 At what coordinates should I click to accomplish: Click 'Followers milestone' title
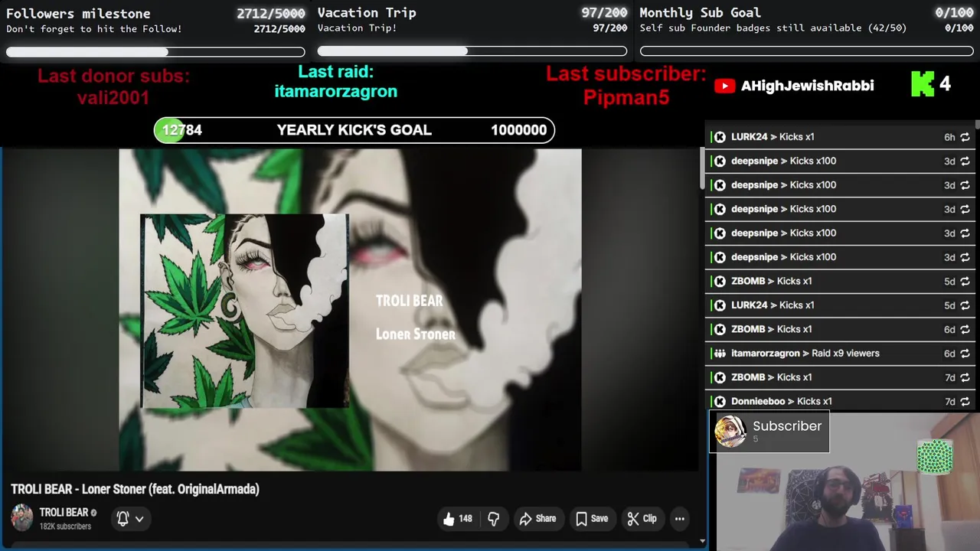(78, 14)
